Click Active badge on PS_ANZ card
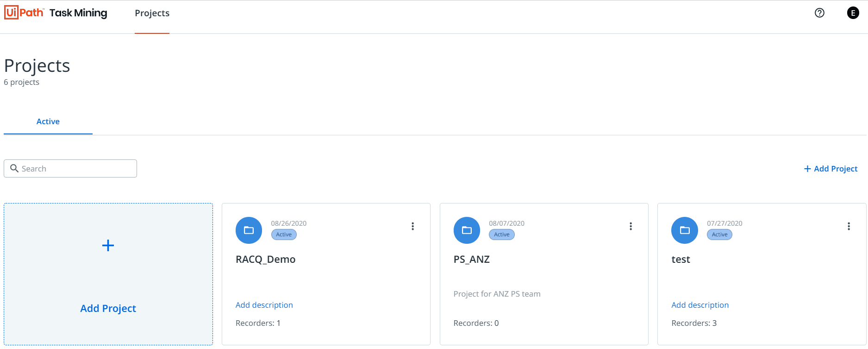The height and width of the screenshot is (349, 868). click(x=502, y=235)
